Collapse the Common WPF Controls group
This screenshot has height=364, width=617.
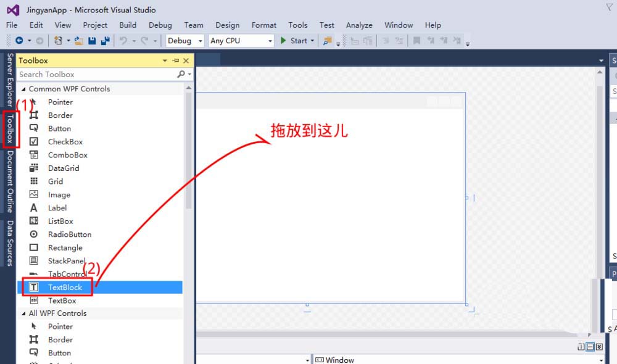(x=23, y=89)
